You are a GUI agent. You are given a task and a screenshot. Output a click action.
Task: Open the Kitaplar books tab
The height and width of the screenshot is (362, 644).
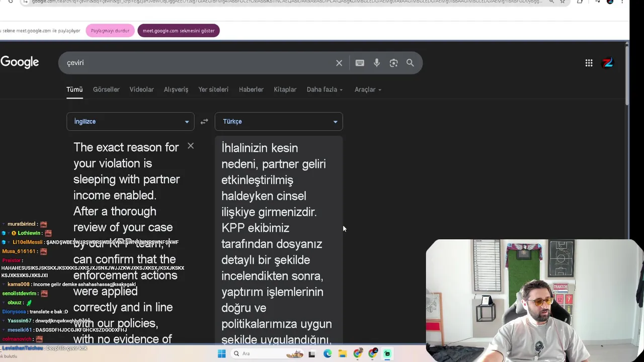(285, 89)
